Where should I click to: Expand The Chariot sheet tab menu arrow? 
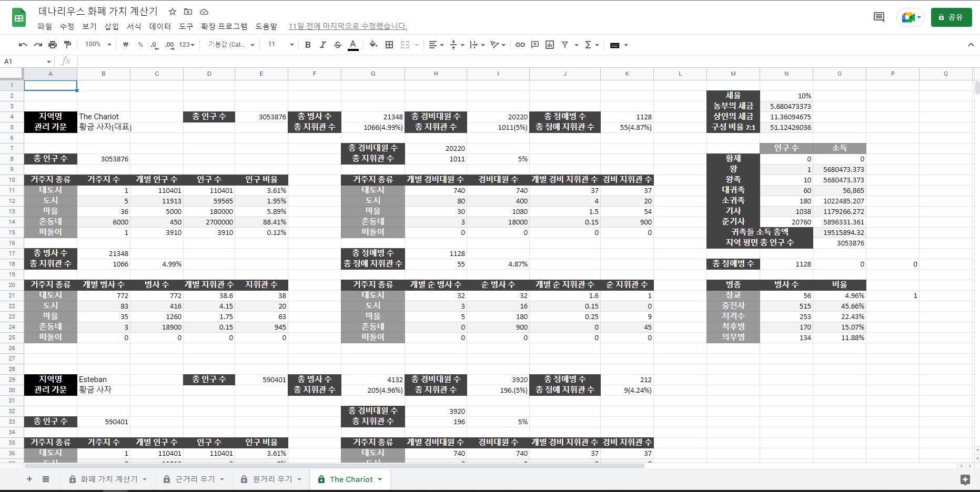click(x=380, y=479)
